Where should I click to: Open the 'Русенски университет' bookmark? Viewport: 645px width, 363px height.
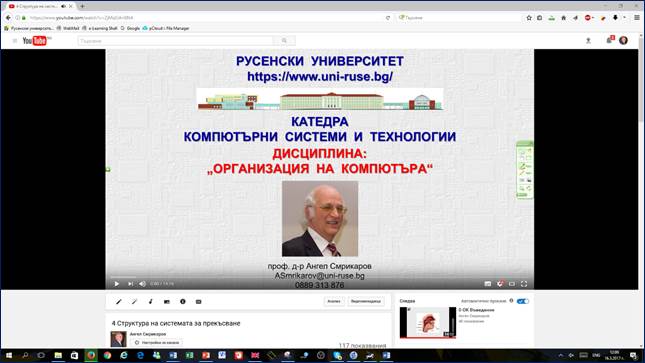29,28
